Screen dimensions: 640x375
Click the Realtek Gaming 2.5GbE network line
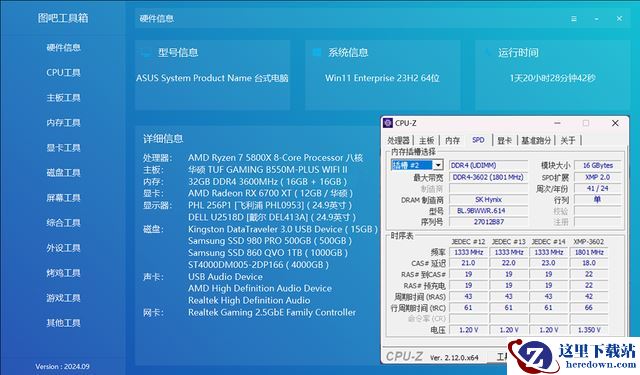tap(272, 313)
